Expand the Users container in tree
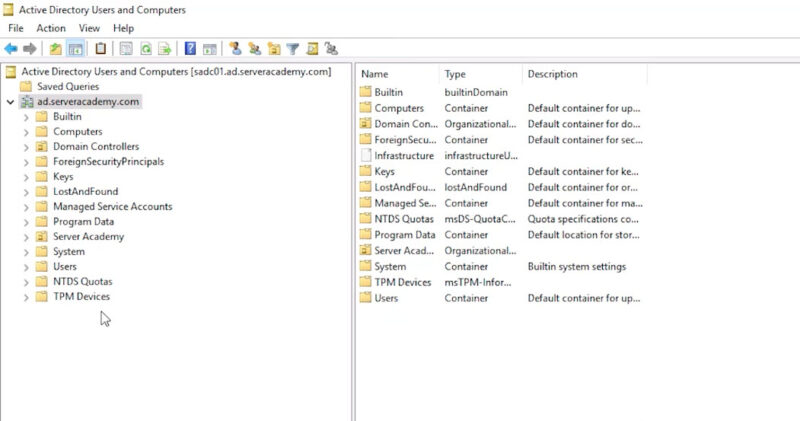This screenshot has width=800, height=421. 26,267
